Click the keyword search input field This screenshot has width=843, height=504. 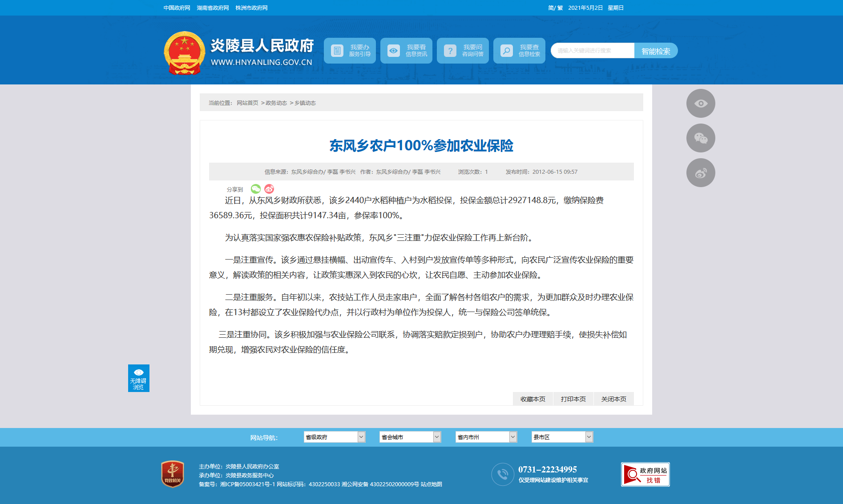pos(593,51)
